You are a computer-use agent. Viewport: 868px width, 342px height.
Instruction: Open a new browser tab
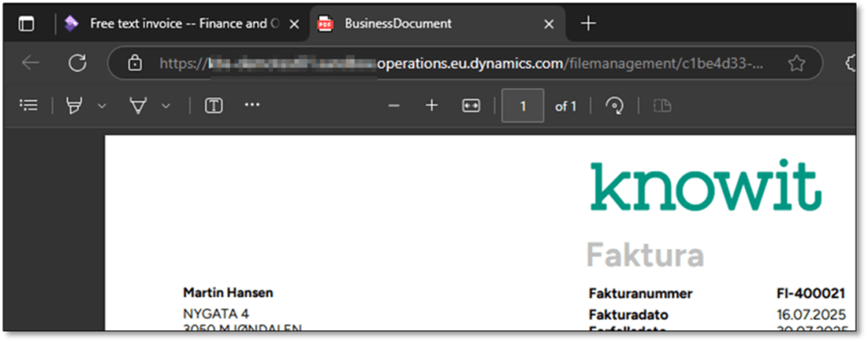[587, 24]
